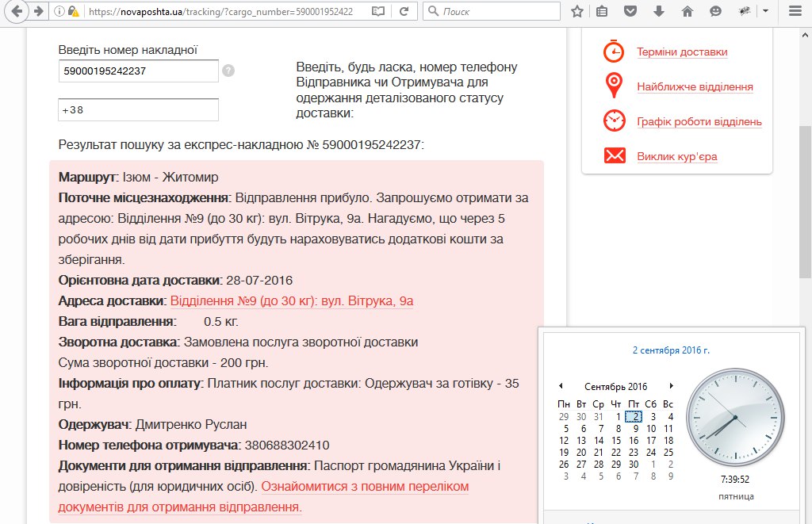Click the extension icon beside the dropdown arrow
812x524 pixels.
click(x=745, y=11)
